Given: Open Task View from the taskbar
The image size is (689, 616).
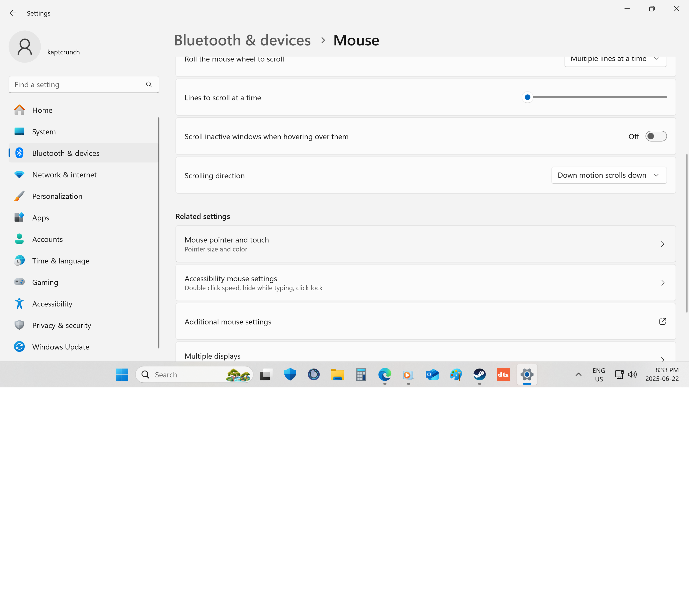Looking at the screenshot, I should pyautogui.click(x=266, y=374).
